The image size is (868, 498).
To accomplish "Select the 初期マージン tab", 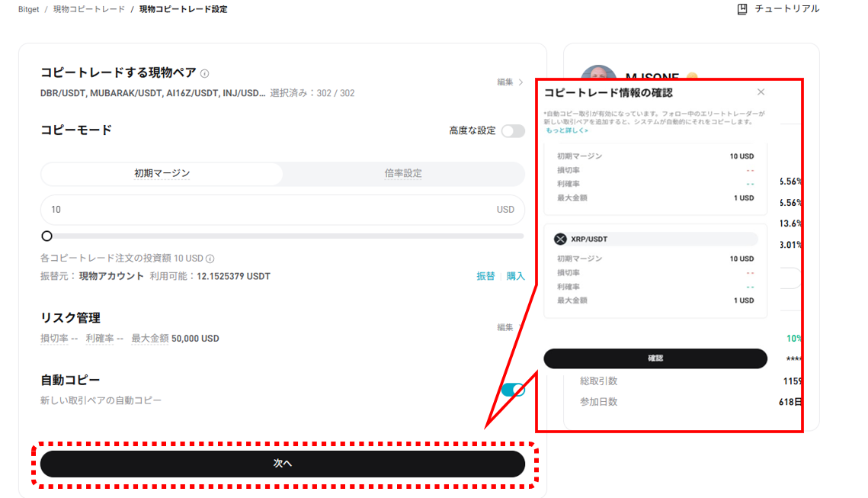I will (x=162, y=174).
